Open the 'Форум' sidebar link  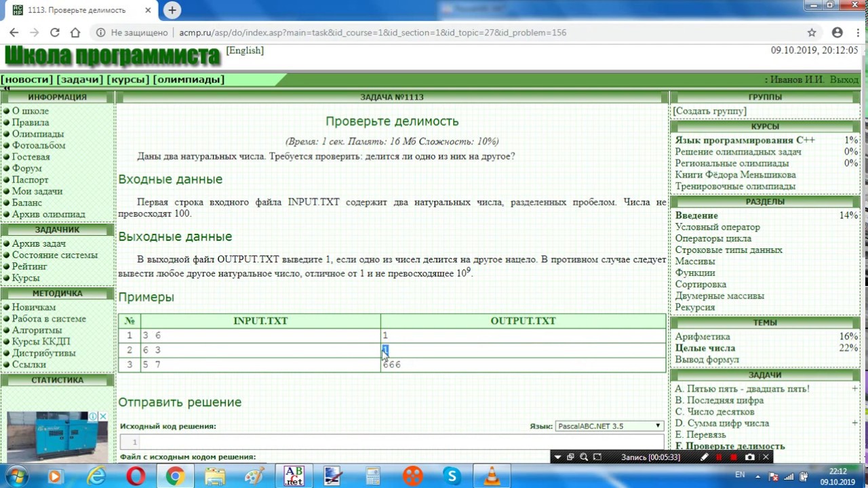point(26,168)
